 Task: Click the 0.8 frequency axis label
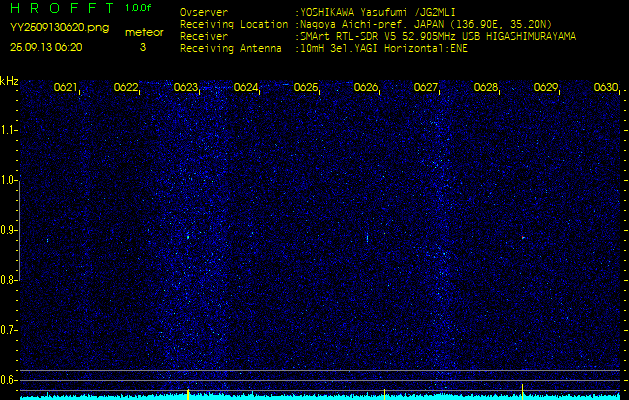[8, 280]
